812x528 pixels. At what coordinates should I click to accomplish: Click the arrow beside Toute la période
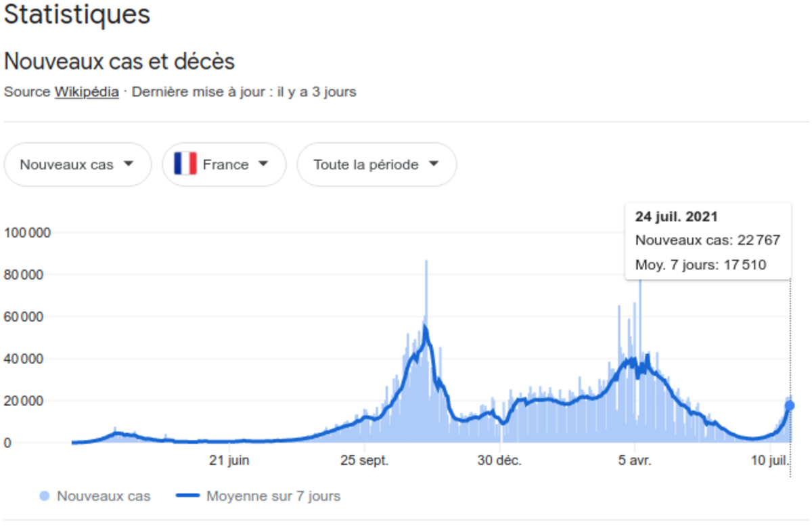coord(434,164)
